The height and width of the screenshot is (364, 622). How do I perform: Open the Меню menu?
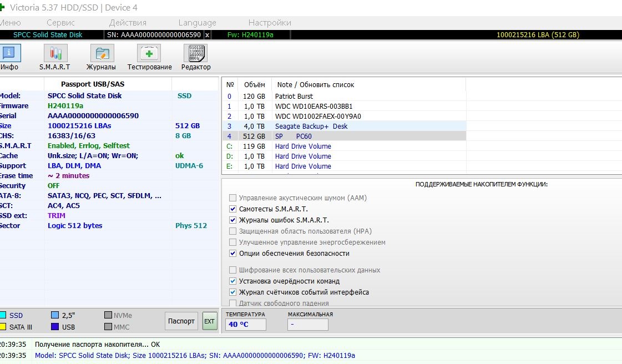click(x=10, y=23)
